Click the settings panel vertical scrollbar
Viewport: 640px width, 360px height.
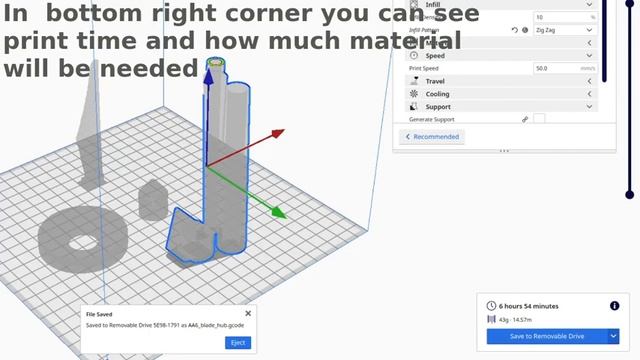click(x=604, y=41)
